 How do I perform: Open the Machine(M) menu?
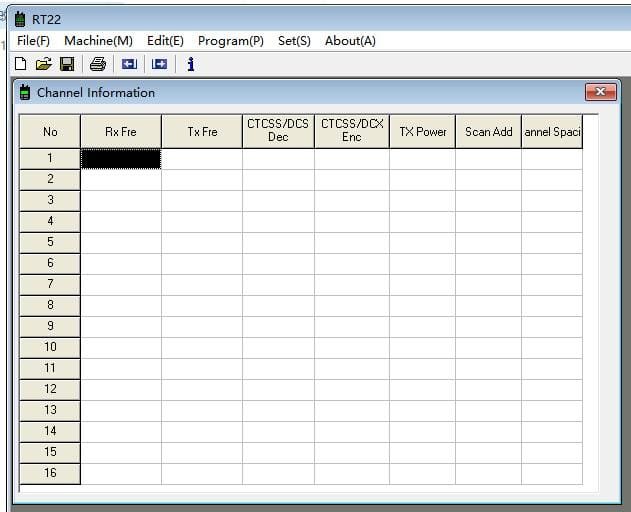[x=98, y=41]
